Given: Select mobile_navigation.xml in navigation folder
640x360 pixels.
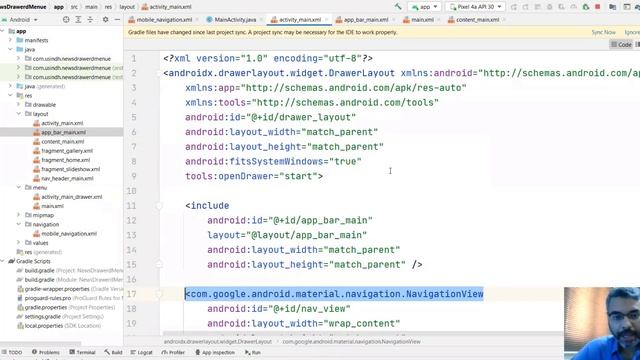Looking at the screenshot, I should [69, 234].
